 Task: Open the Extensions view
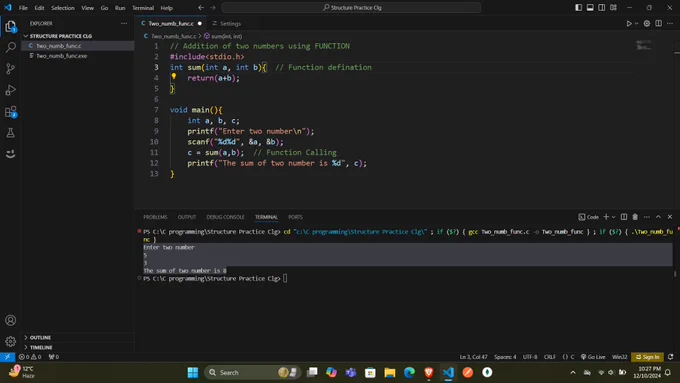(x=10, y=111)
